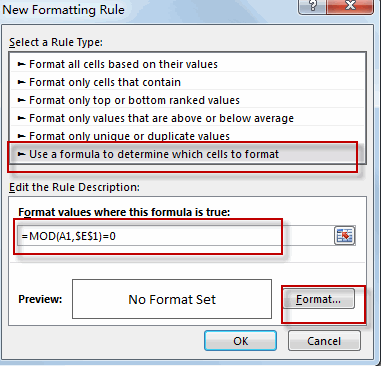Click the collapse dialog range selector icon
The height and width of the screenshot is (366, 381).
344,236
